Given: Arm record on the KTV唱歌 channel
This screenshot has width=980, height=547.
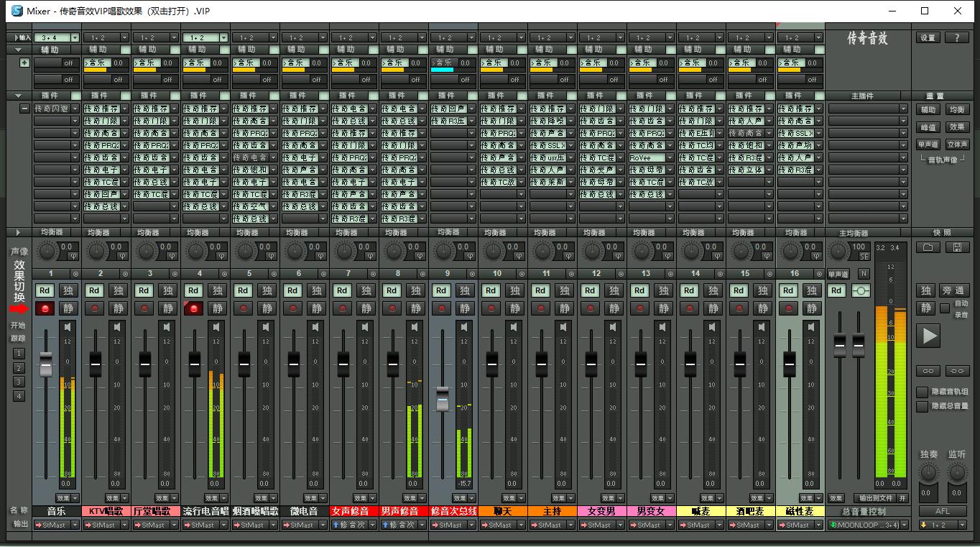Looking at the screenshot, I should point(95,308).
